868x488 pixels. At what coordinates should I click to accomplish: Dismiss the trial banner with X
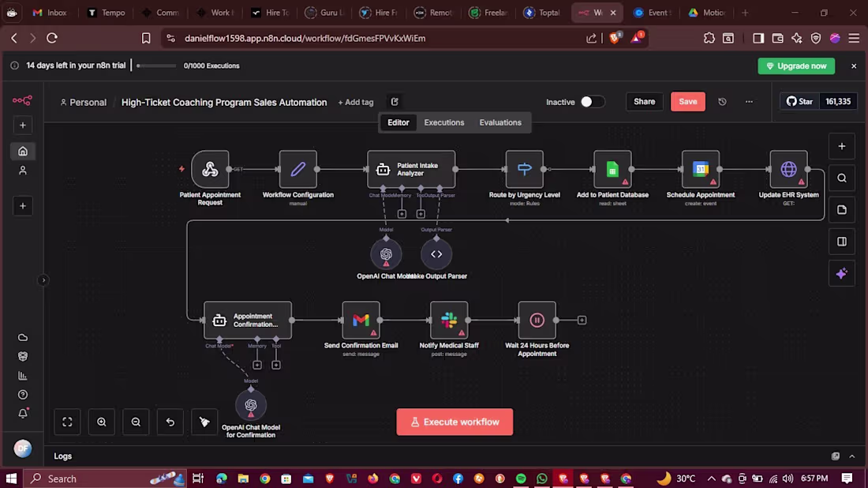point(854,66)
